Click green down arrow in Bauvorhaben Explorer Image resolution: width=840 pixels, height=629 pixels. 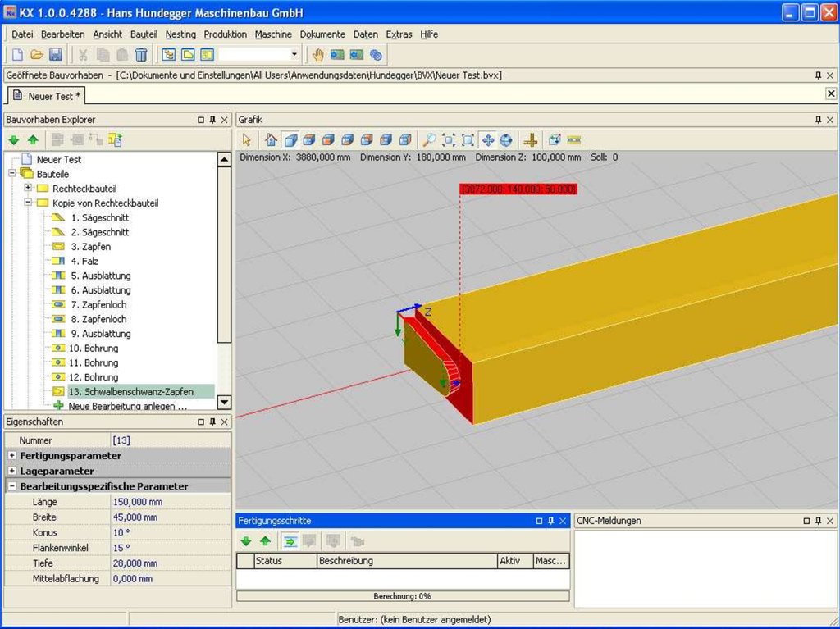pyautogui.click(x=15, y=140)
